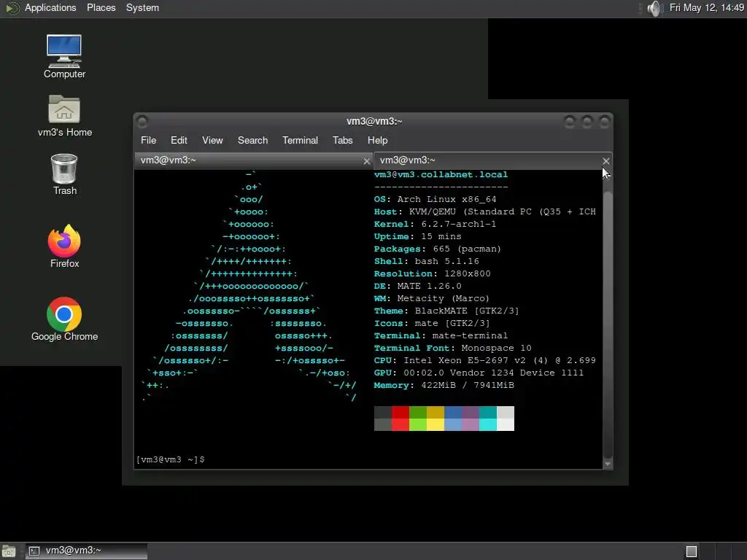The width and height of the screenshot is (747, 560).
Task: Click the scrollbar down arrow in terminal
Action: [608, 464]
